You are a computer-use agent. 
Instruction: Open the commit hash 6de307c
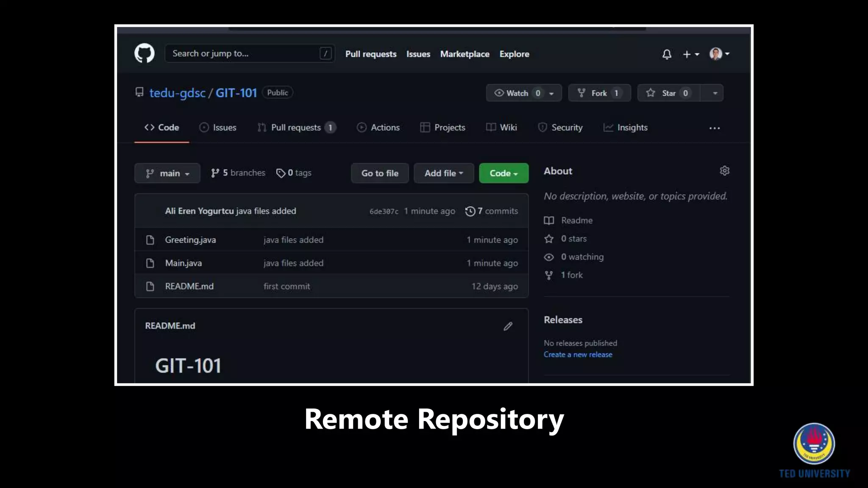(384, 211)
